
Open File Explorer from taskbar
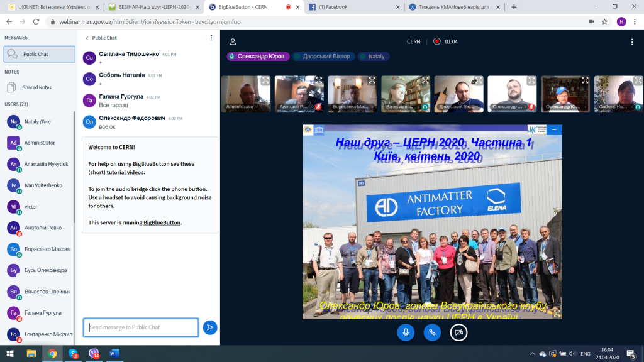pyautogui.click(x=31, y=353)
